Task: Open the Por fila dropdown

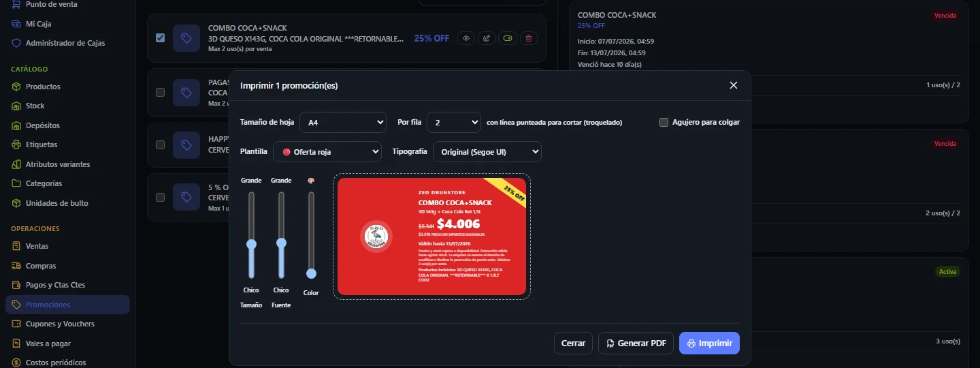Action: [x=454, y=123]
